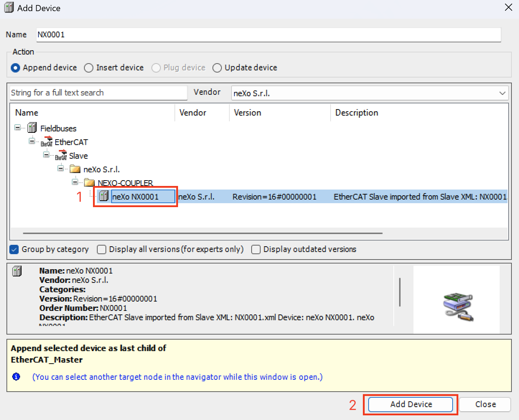Click the NEXO-COUPLER folder icon
Screen dimensions: 519x420
point(89,182)
